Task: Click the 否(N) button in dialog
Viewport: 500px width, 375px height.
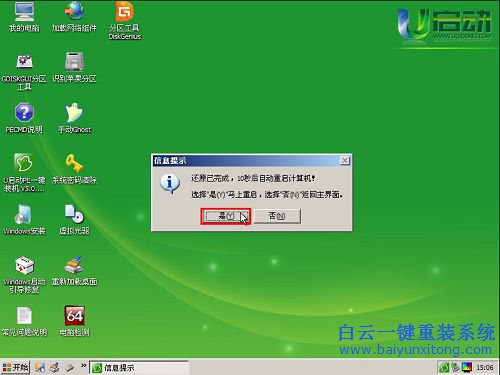Action: click(x=277, y=216)
